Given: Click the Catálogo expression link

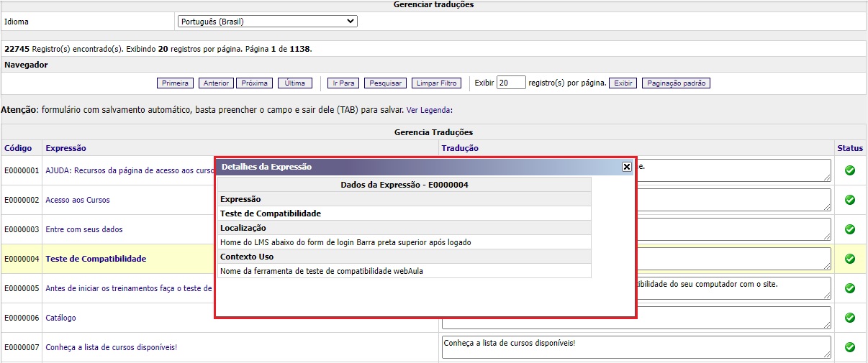Looking at the screenshot, I should coord(60,318).
